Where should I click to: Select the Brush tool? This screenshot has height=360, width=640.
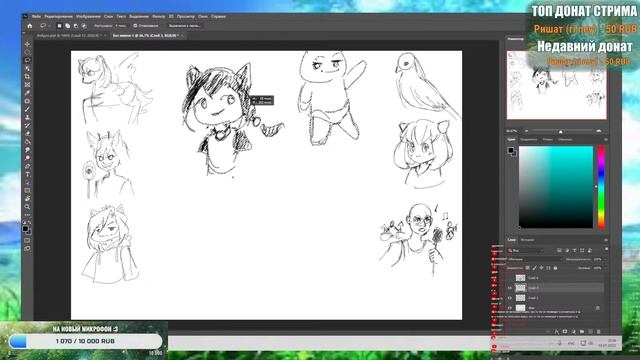[27, 109]
